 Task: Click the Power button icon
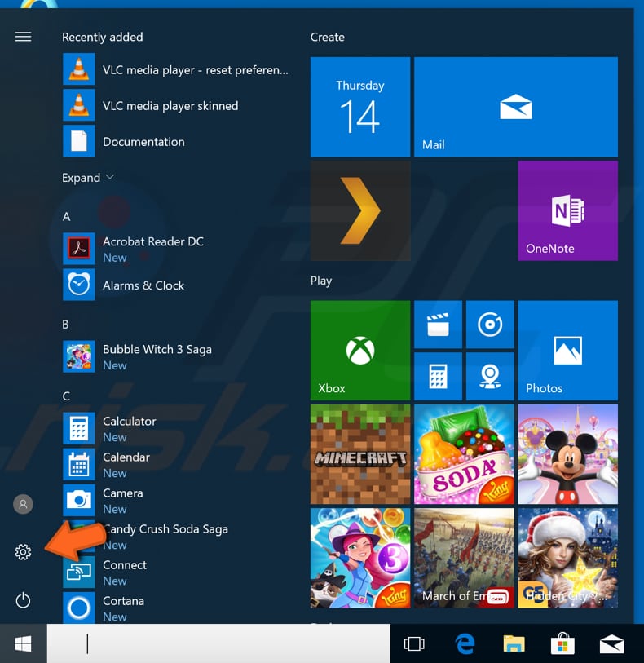pos(23,600)
